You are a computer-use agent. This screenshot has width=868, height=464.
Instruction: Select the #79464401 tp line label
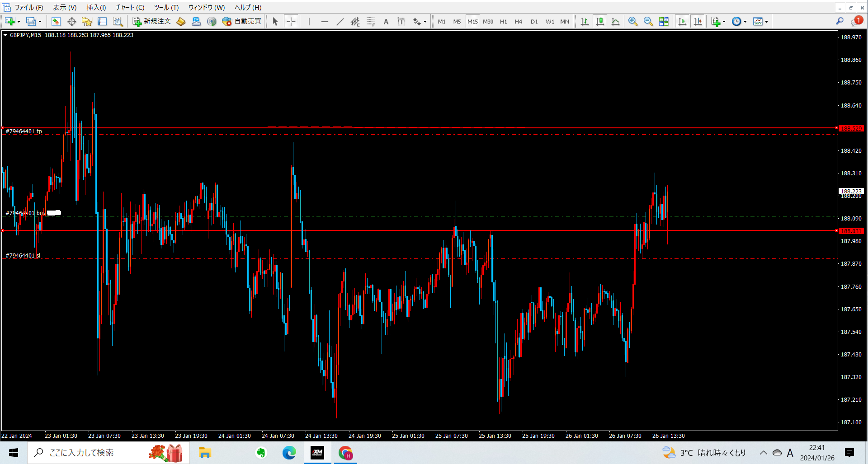pos(24,131)
